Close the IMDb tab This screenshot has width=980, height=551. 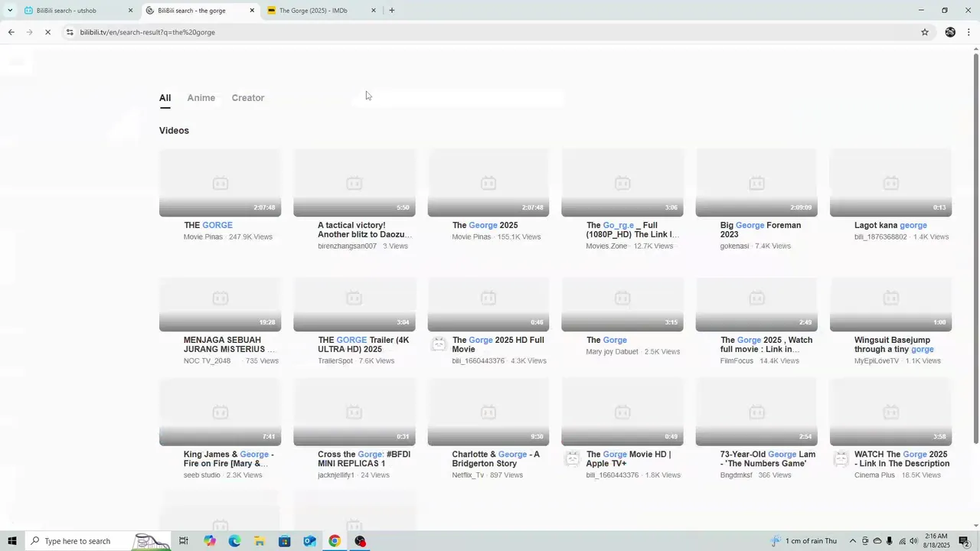pos(374,11)
